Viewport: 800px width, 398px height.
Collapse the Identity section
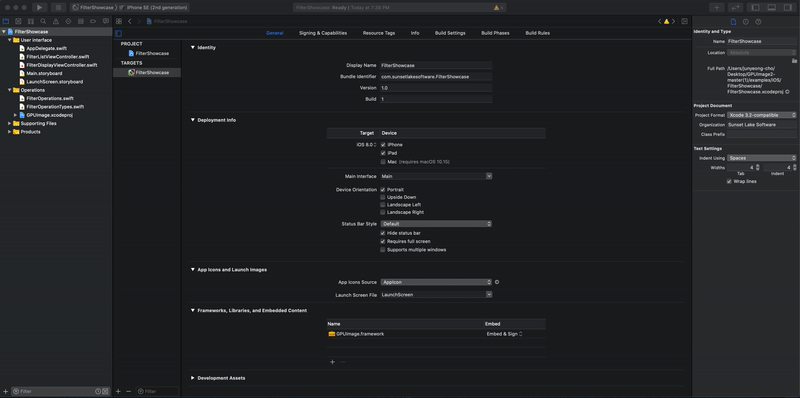192,47
